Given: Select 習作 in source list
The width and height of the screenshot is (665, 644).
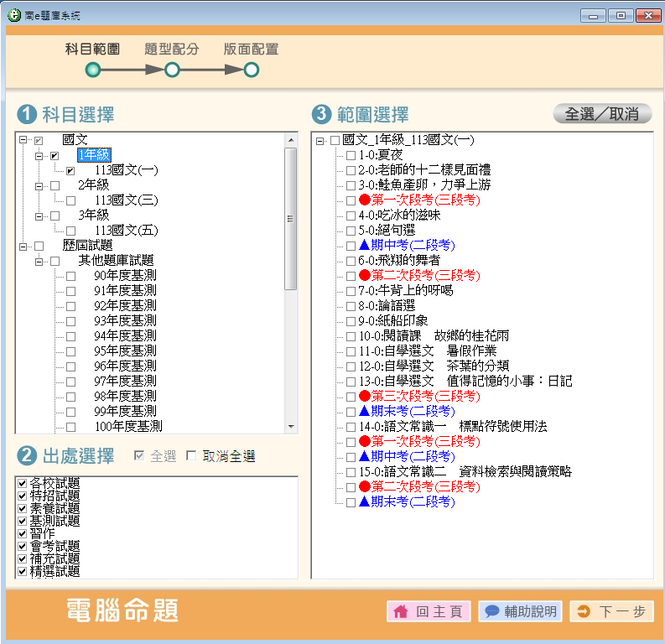Looking at the screenshot, I should coord(43,533).
